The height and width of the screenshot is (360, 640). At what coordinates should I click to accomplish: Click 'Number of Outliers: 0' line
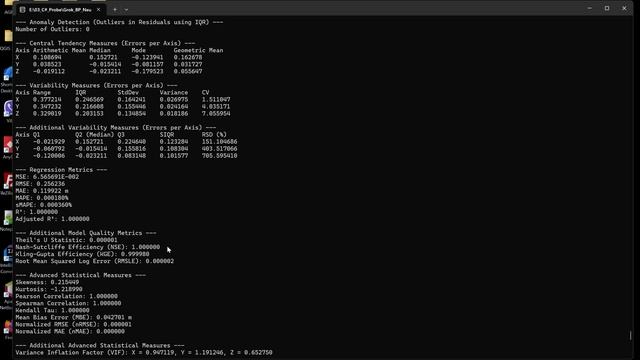[x=52, y=29]
